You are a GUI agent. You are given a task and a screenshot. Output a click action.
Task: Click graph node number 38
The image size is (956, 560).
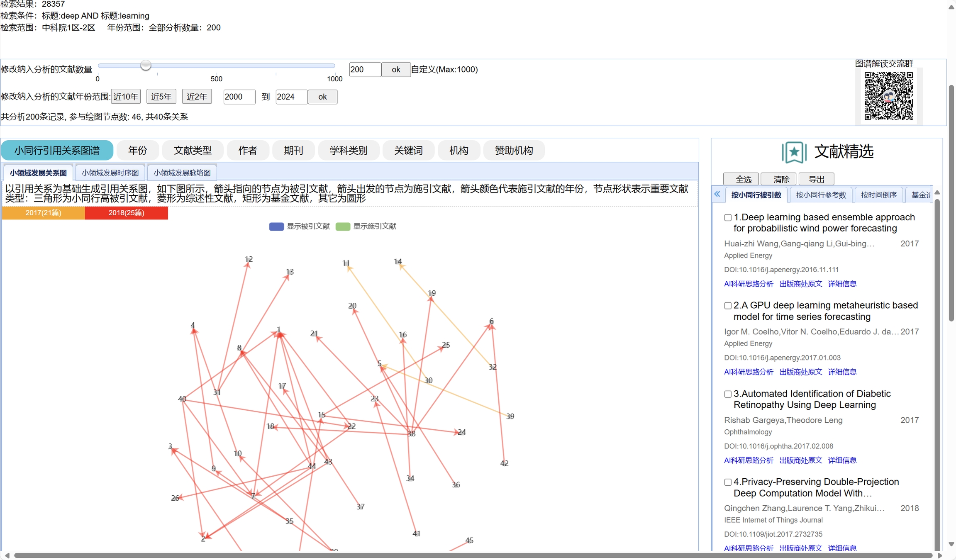(x=411, y=433)
